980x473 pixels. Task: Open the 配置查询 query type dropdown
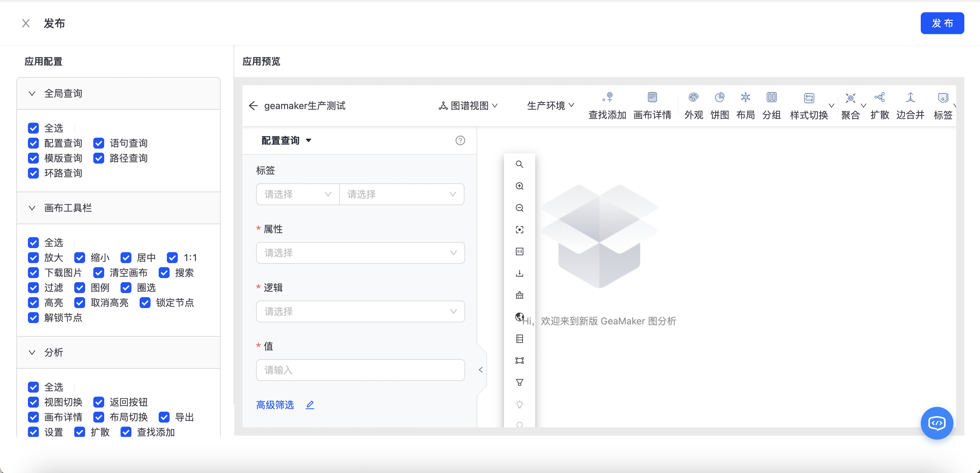click(286, 140)
